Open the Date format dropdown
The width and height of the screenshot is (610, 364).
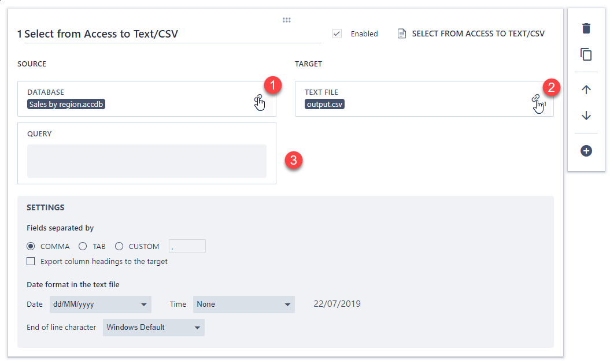pos(100,304)
